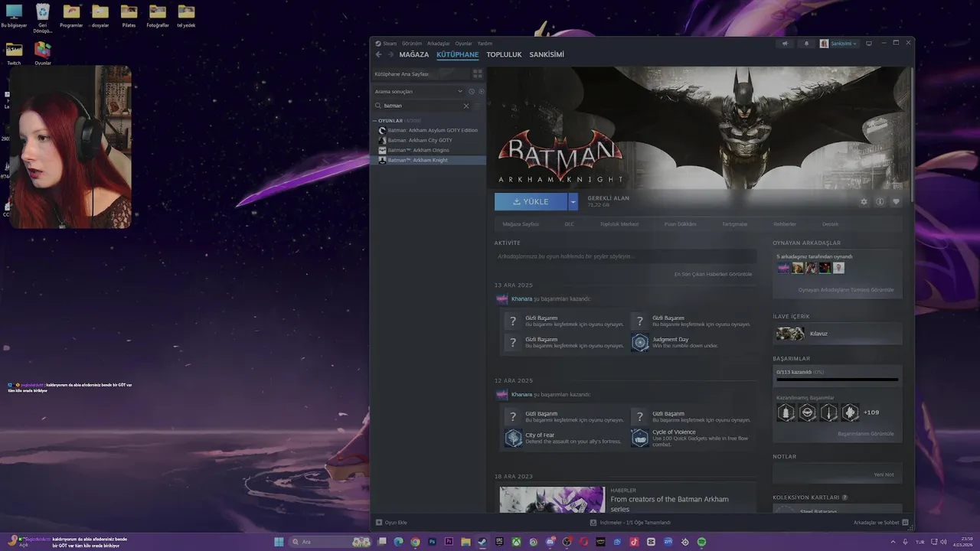This screenshot has width=980, height=551.
Task: Open the Steam menu
Action: click(x=390, y=44)
